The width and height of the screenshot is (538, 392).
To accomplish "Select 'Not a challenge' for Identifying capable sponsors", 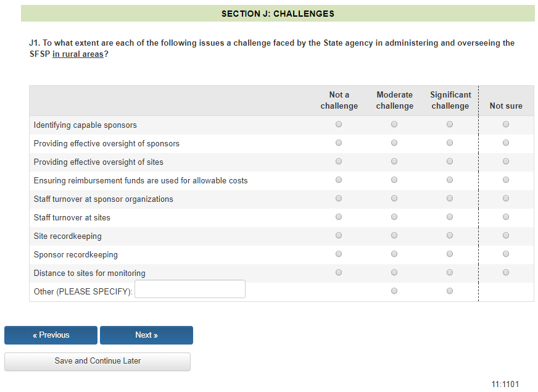I will coord(339,125).
